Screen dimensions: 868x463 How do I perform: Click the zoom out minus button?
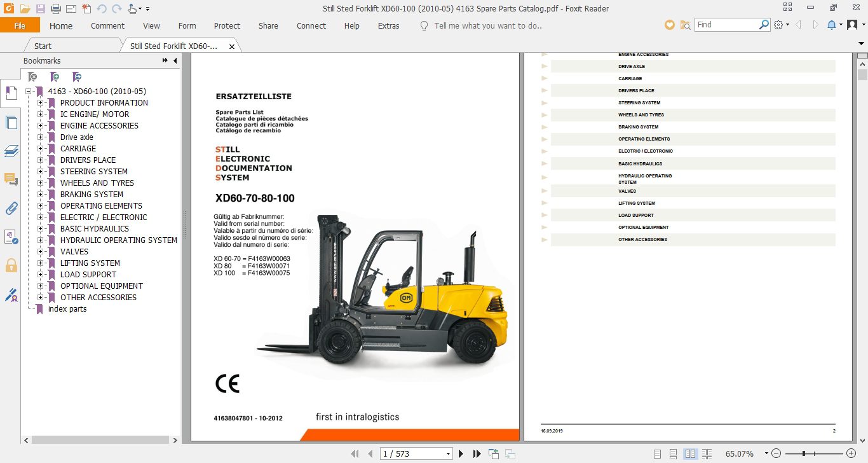775,453
